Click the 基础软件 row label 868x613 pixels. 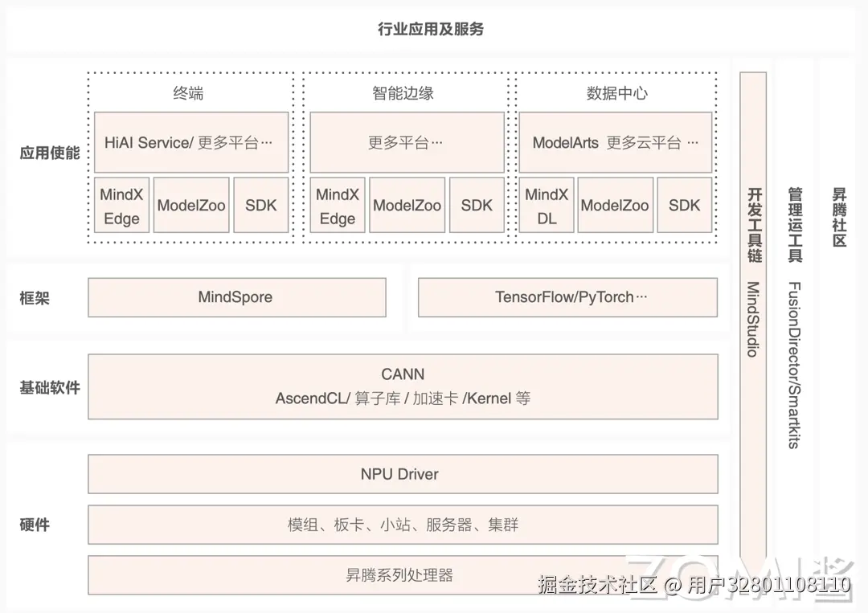(50, 388)
